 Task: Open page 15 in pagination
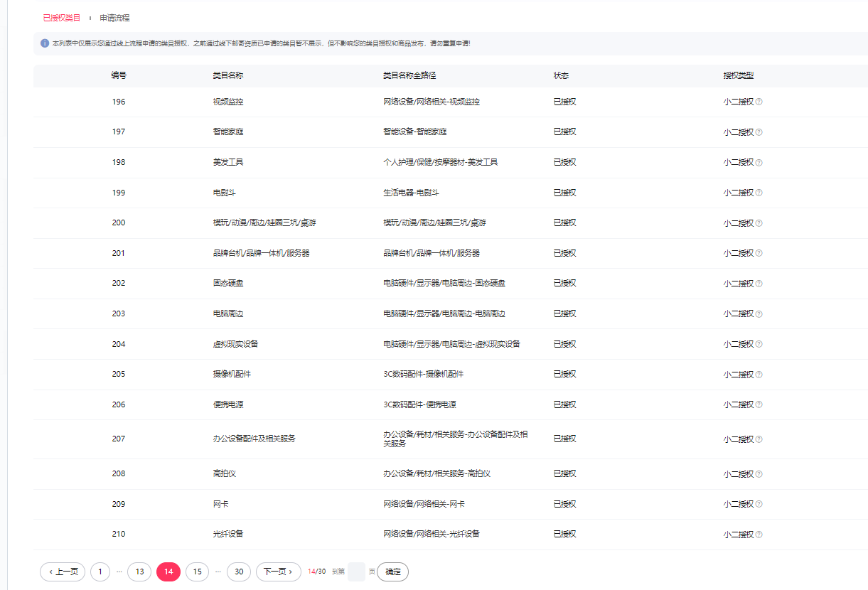(197, 572)
